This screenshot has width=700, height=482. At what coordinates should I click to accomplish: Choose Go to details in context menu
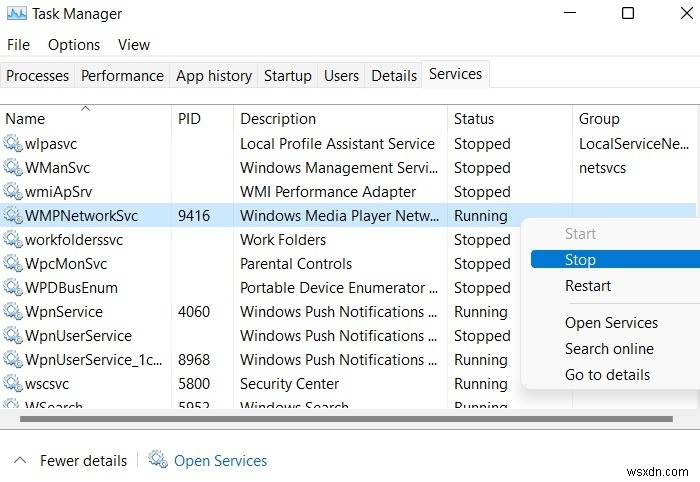point(607,374)
